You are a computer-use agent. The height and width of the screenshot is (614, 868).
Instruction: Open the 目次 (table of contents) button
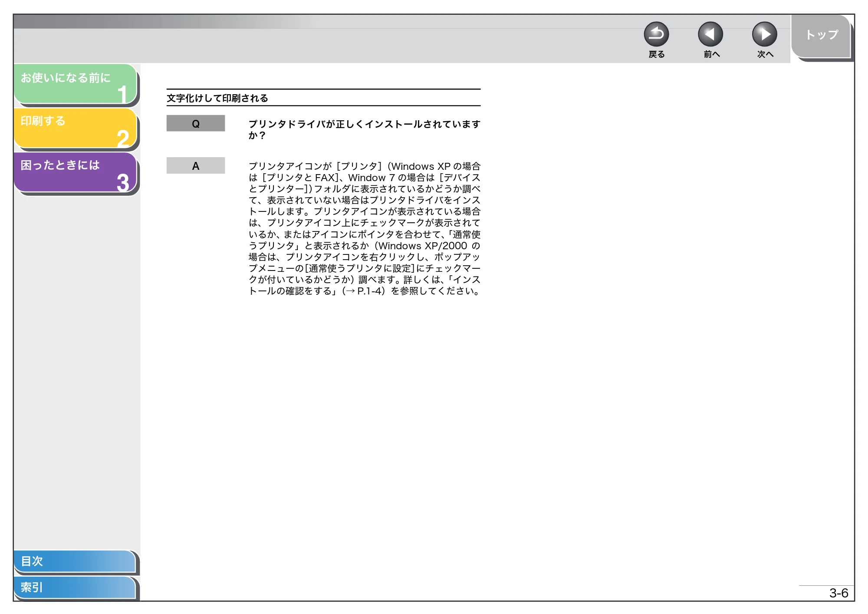pos(75,561)
